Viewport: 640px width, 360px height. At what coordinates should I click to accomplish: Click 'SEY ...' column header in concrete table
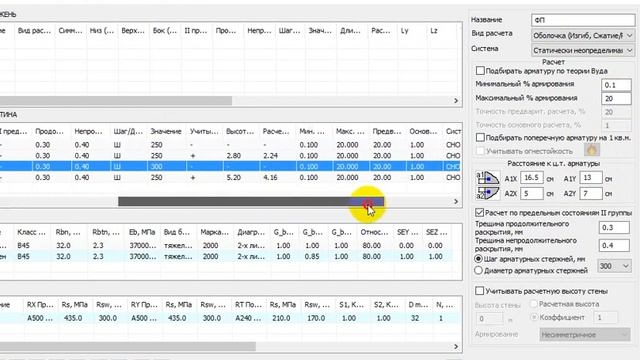tap(407, 232)
